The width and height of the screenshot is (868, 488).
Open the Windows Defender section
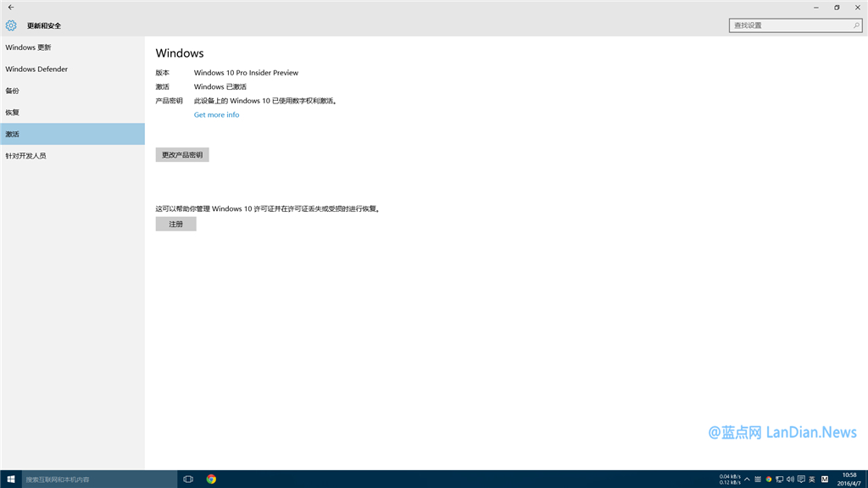coord(36,69)
